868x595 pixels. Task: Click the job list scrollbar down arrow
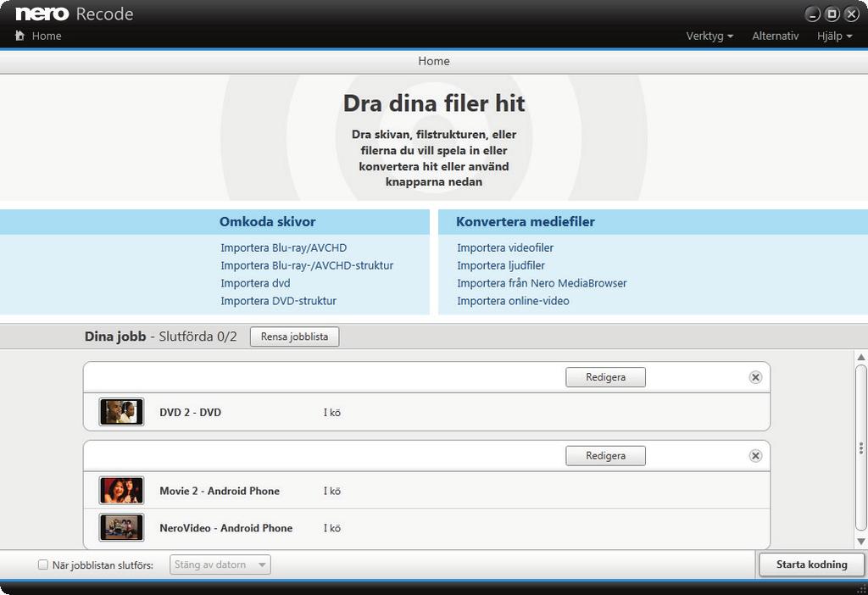coord(861,542)
